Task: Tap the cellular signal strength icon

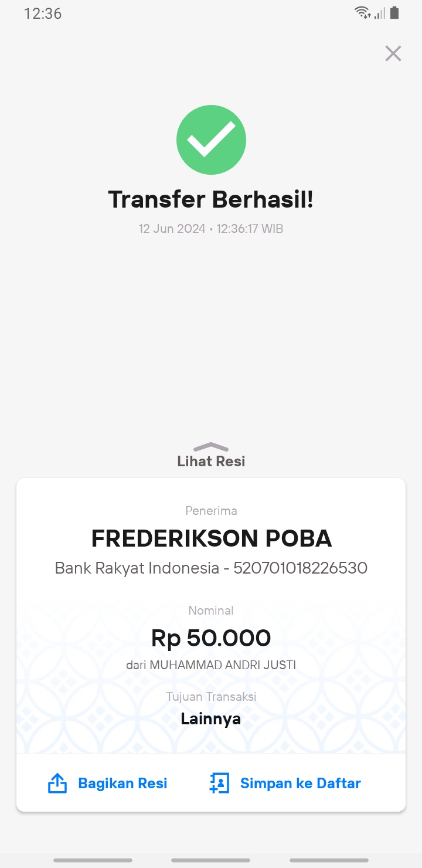Action: click(380, 13)
